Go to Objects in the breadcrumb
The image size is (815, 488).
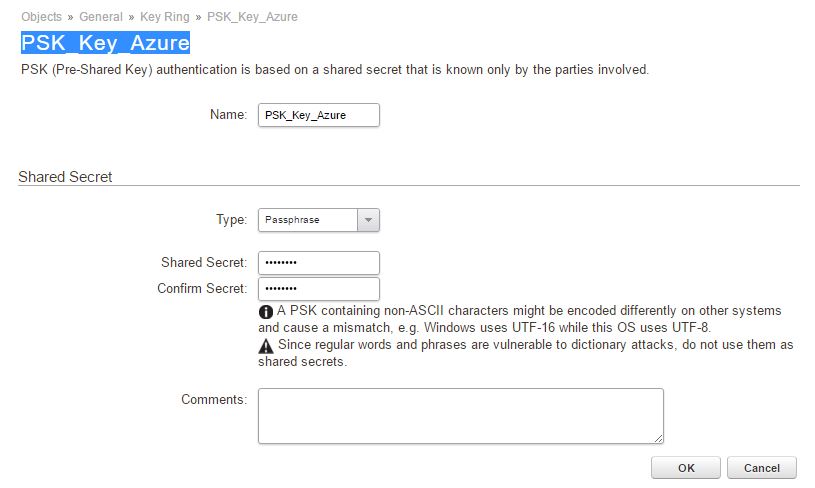pos(41,17)
